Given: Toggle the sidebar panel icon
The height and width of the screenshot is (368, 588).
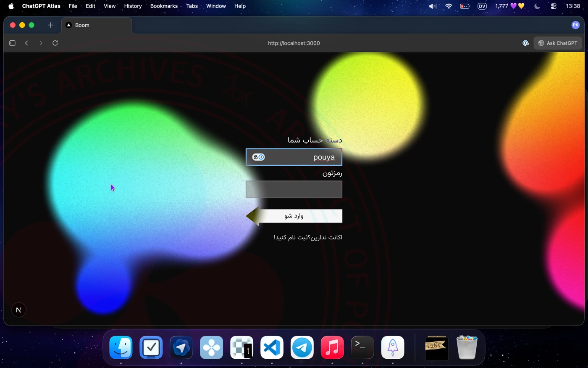Looking at the screenshot, I should (12, 43).
